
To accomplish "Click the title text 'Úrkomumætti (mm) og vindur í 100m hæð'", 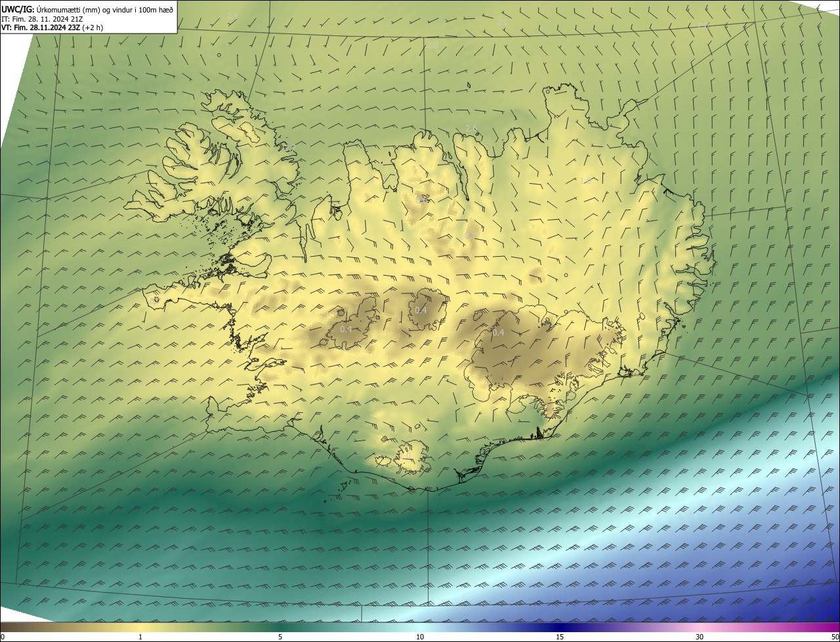I will (x=105, y=9).
